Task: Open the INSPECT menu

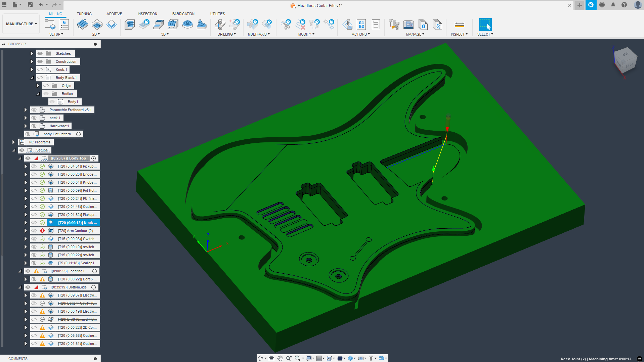Action: click(x=459, y=34)
